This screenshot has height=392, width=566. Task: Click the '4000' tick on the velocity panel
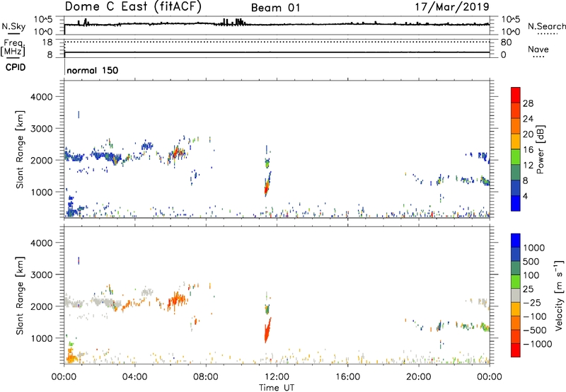pos(41,243)
